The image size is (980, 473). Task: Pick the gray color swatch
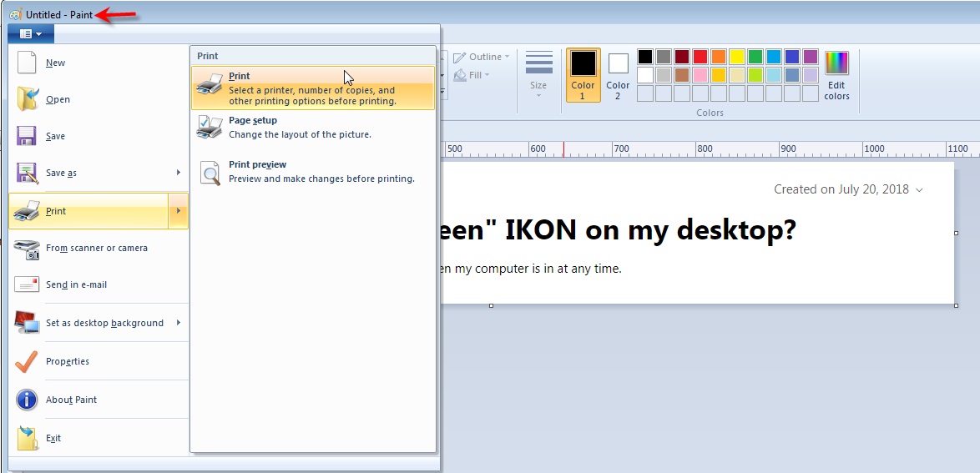(x=664, y=57)
